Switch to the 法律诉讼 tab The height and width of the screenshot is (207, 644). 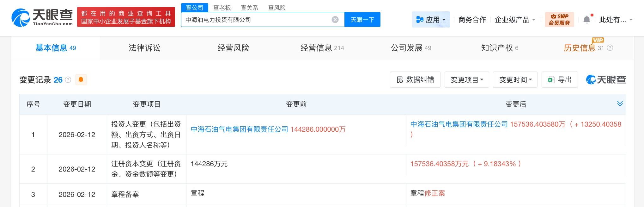coord(144,48)
